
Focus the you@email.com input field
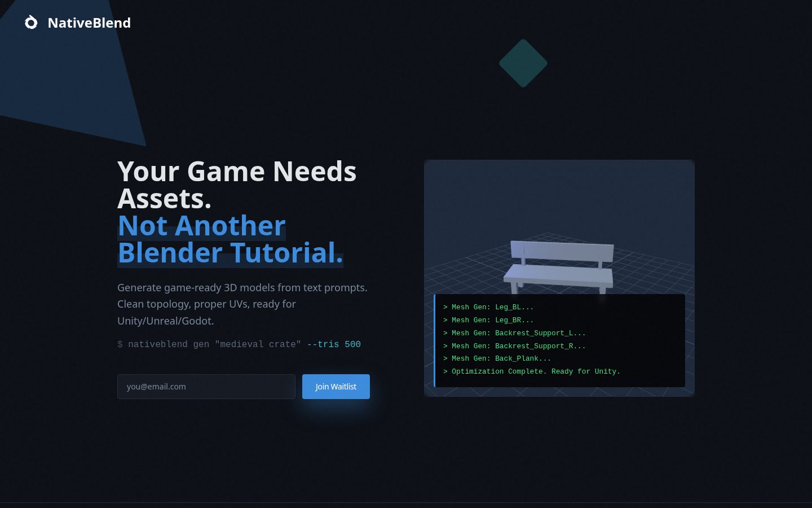tap(206, 387)
